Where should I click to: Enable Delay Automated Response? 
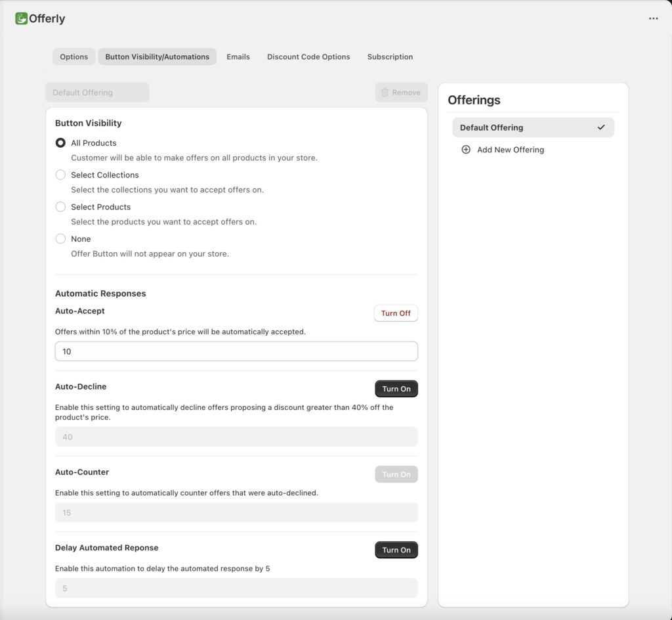(x=396, y=550)
